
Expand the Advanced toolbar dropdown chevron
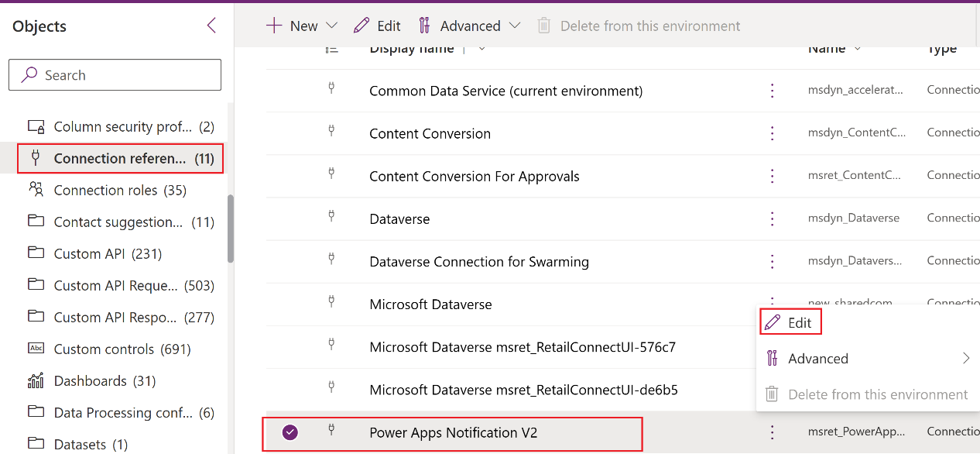tap(515, 26)
